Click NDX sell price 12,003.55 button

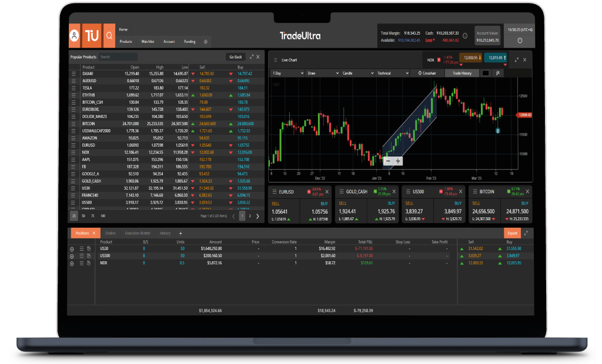pos(471,58)
